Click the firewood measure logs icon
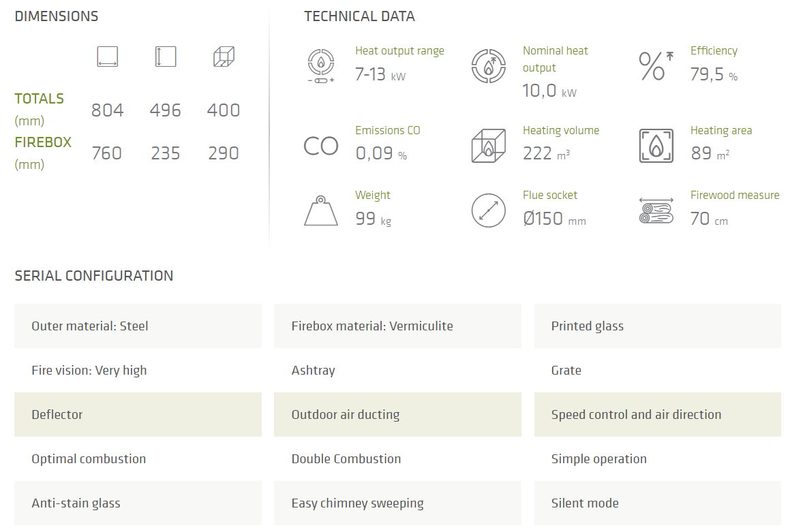The image size is (788, 532). pos(656,210)
